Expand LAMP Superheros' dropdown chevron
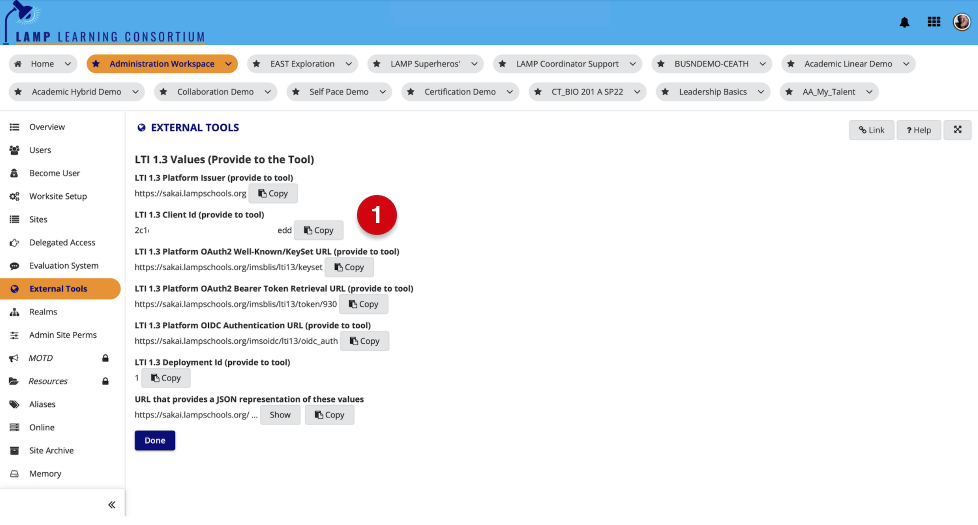This screenshot has height=525, width=978. coord(474,64)
